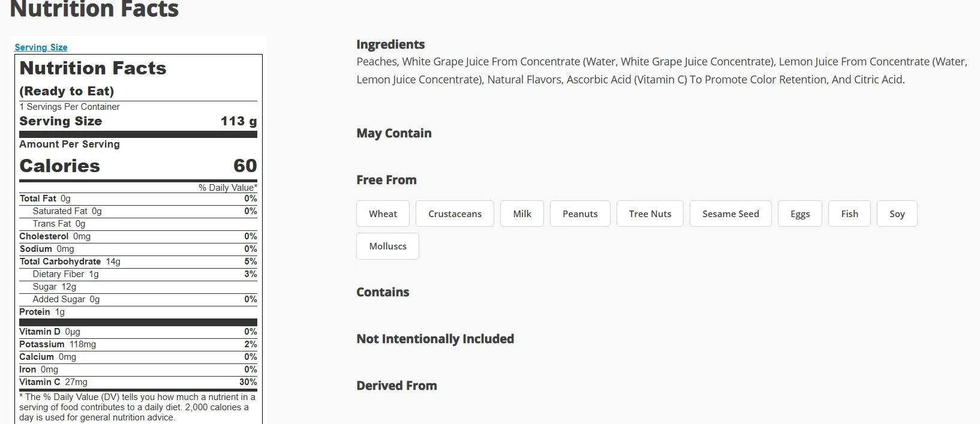Open the Serving Size link
The height and width of the screenshot is (424, 980).
pyautogui.click(x=41, y=47)
